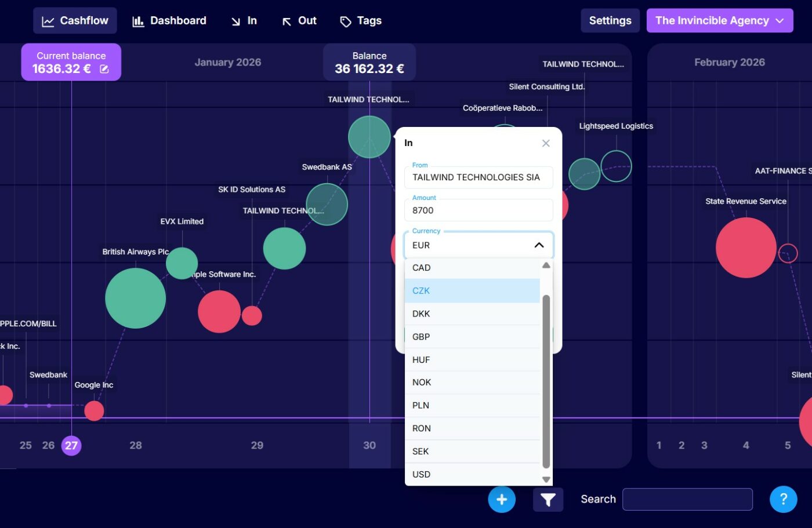This screenshot has width=812, height=528.
Task: Switch to the Dashboard tab
Action: point(169,21)
